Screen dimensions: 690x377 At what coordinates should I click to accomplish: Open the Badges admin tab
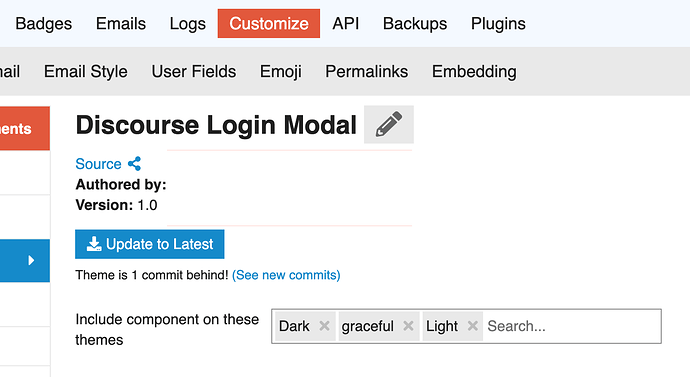[44, 23]
